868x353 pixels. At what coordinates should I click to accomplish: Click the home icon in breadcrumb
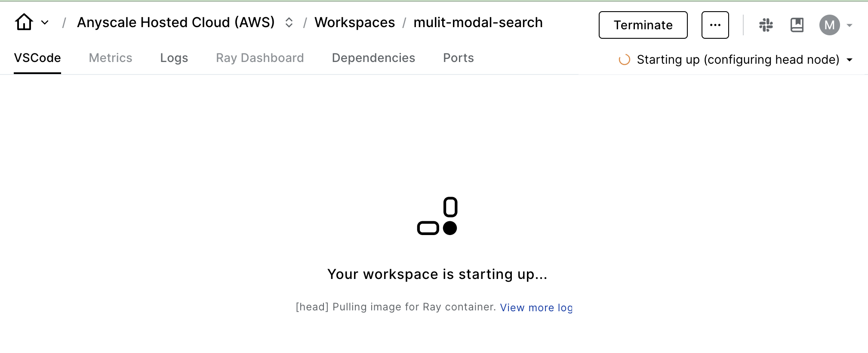pos(24,22)
